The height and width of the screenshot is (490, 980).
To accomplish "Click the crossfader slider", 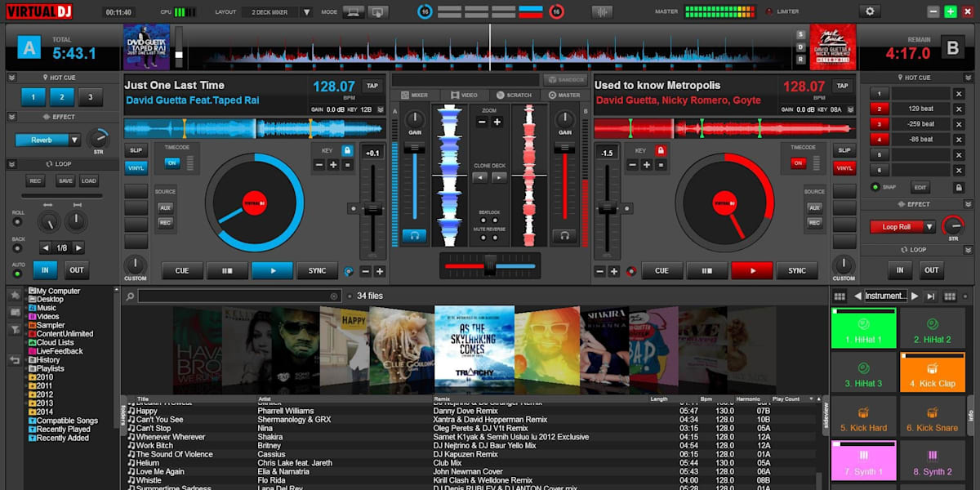I will click(x=490, y=264).
